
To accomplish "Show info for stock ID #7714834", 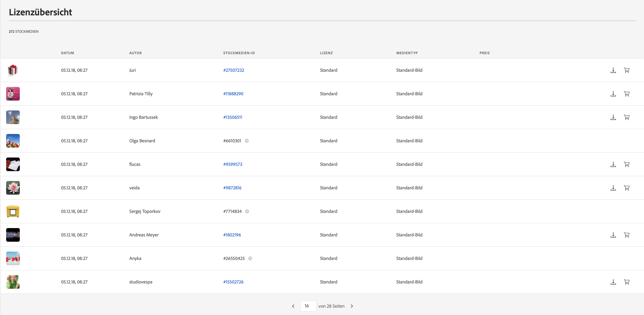I will (247, 211).
